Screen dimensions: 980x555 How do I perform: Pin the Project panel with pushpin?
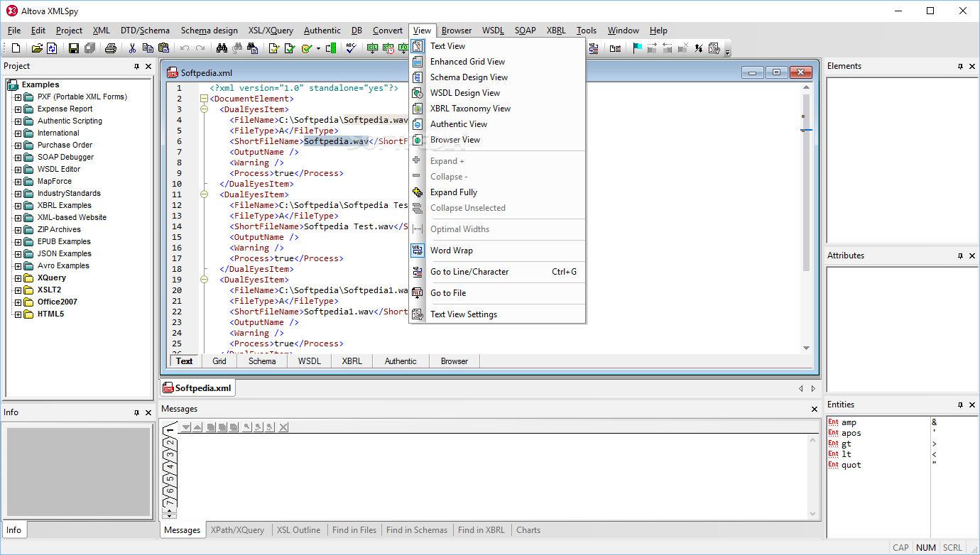pyautogui.click(x=137, y=66)
